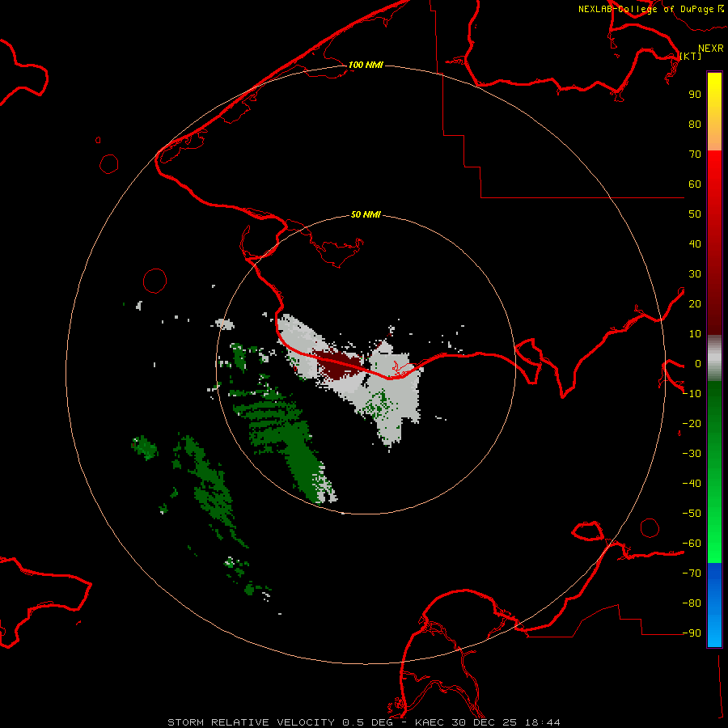Image resolution: width=728 pixels, height=728 pixels.
Task: Click the 90 value on velocity scale
Action: point(695,95)
